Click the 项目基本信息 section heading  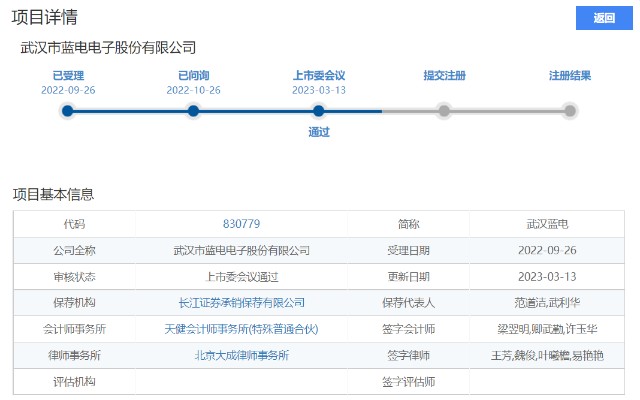pos(53,194)
